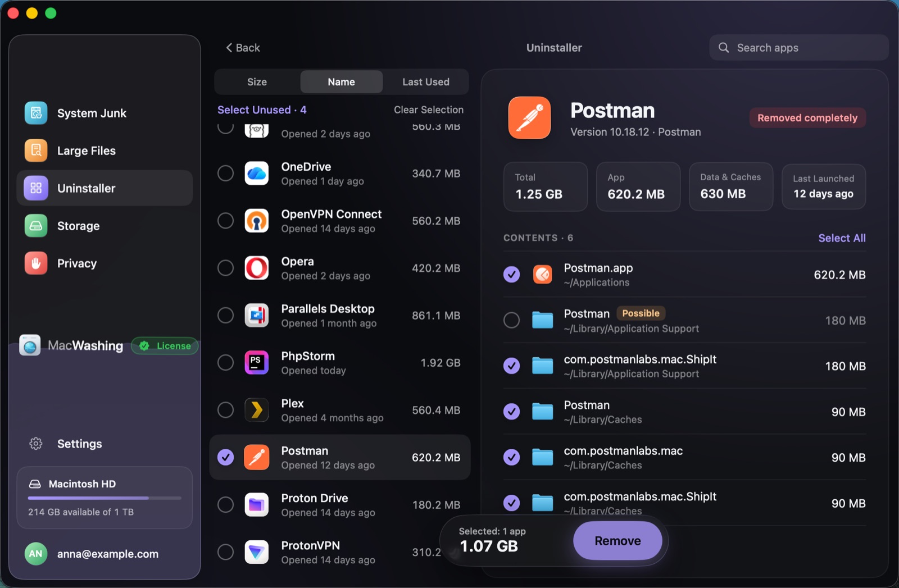
Task: Click the Search apps field
Action: pos(798,48)
